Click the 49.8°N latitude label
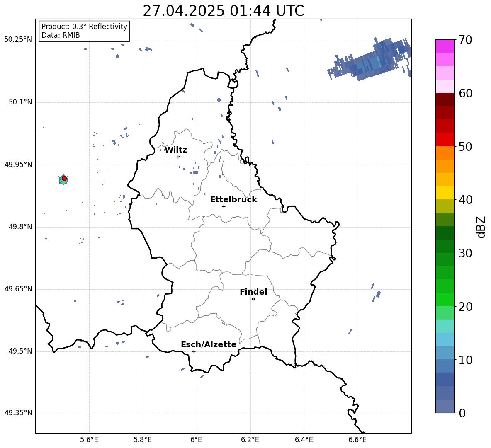Viewport: 491px width, 448px height. [x=20, y=227]
